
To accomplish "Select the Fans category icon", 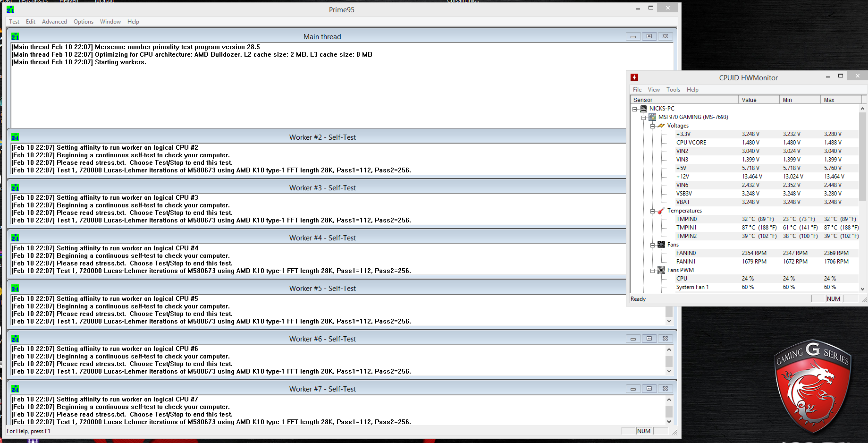I will pos(661,245).
